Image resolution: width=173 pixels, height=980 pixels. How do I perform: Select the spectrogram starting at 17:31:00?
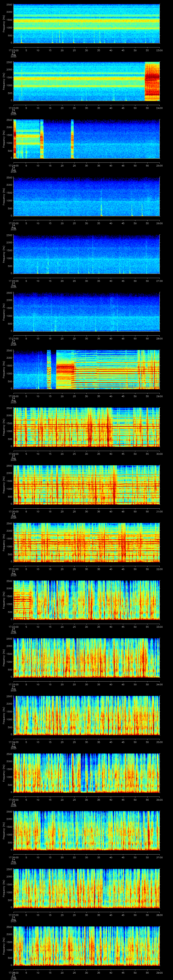86,543
